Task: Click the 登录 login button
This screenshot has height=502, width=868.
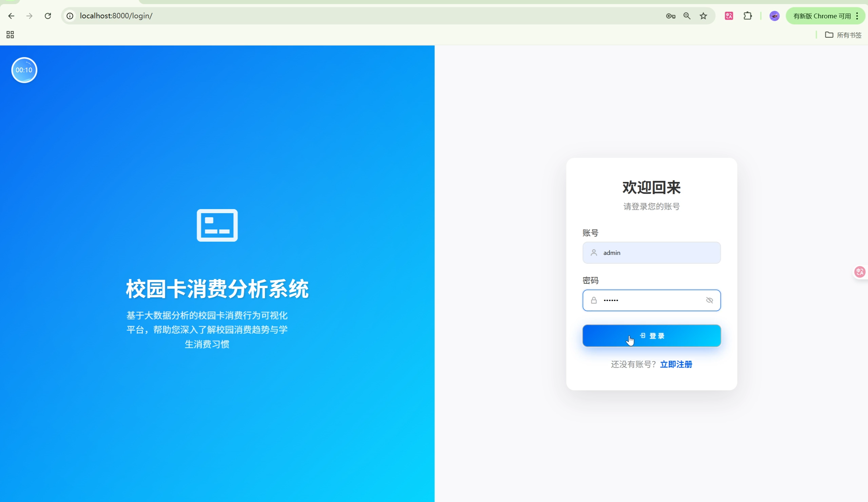Action: pyautogui.click(x=651, y=336)
